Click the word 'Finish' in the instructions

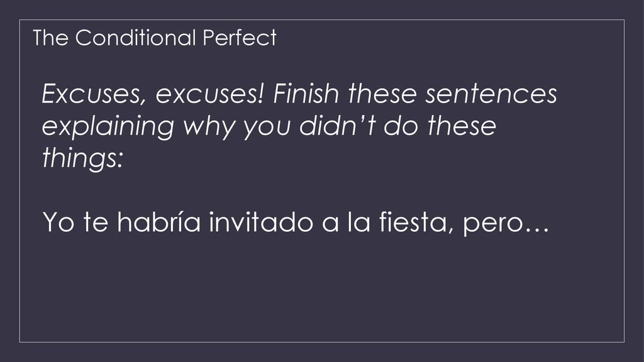point(306,94)
